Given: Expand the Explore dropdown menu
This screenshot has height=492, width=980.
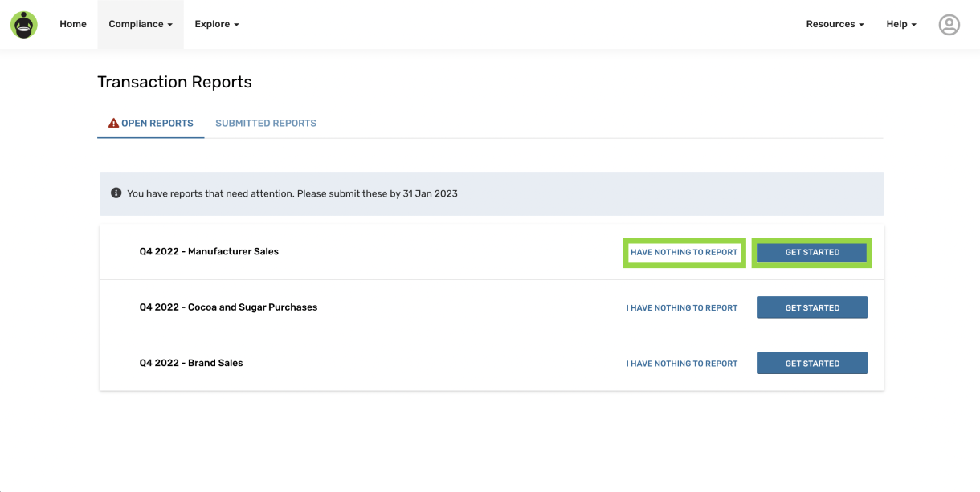Looking at the screenshot, I should (x=217, y=24).
